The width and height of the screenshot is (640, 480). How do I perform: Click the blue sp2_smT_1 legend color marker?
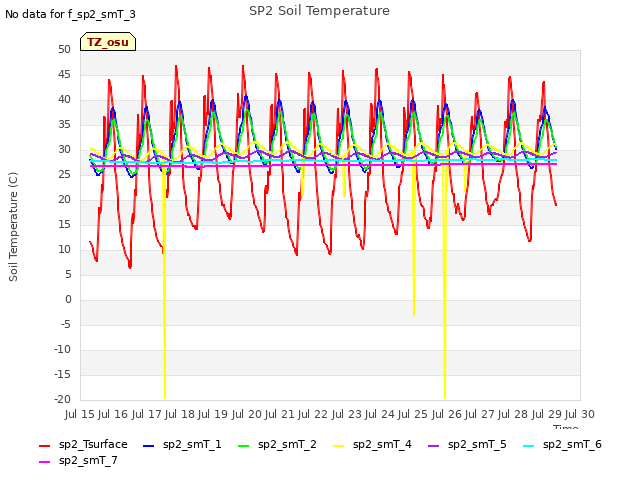point(149,446)
